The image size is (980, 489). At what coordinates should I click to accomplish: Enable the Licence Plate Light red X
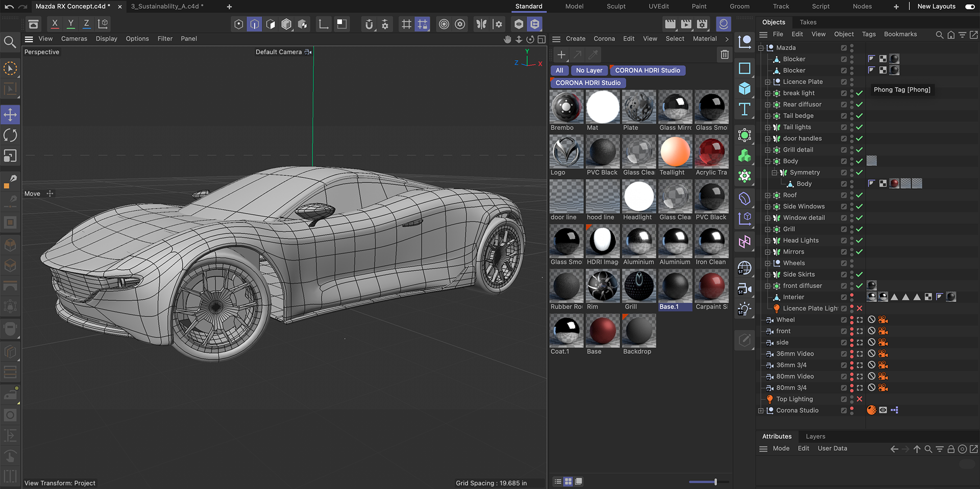coord(860,308)
